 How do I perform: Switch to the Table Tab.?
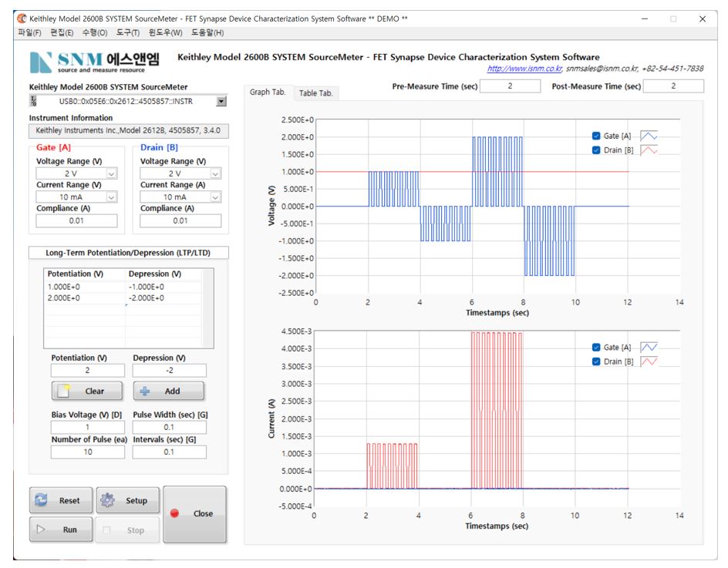(x=315, y=93)
